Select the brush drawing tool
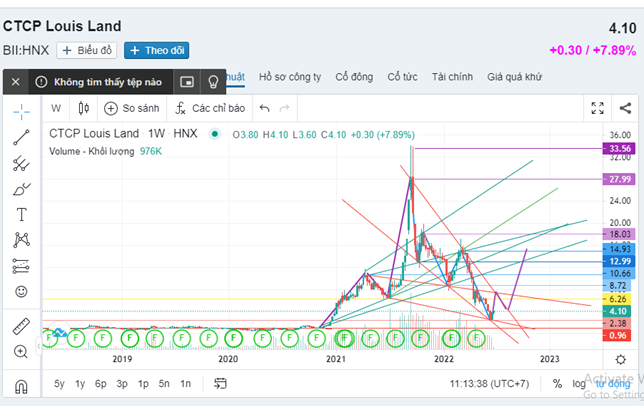This screenshot has height=406, width=644. [21, 189]
